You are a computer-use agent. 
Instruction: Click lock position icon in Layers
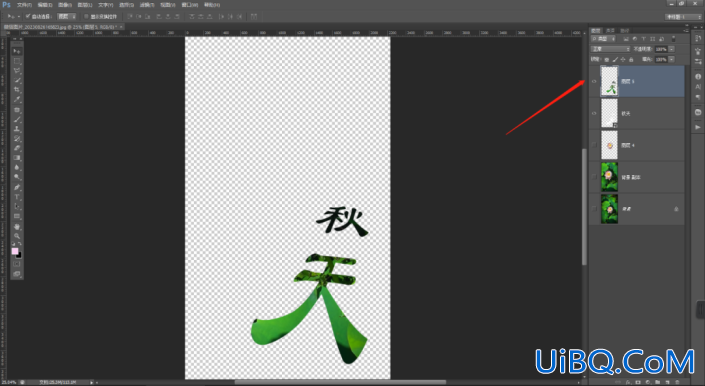[x=623, y=59]
